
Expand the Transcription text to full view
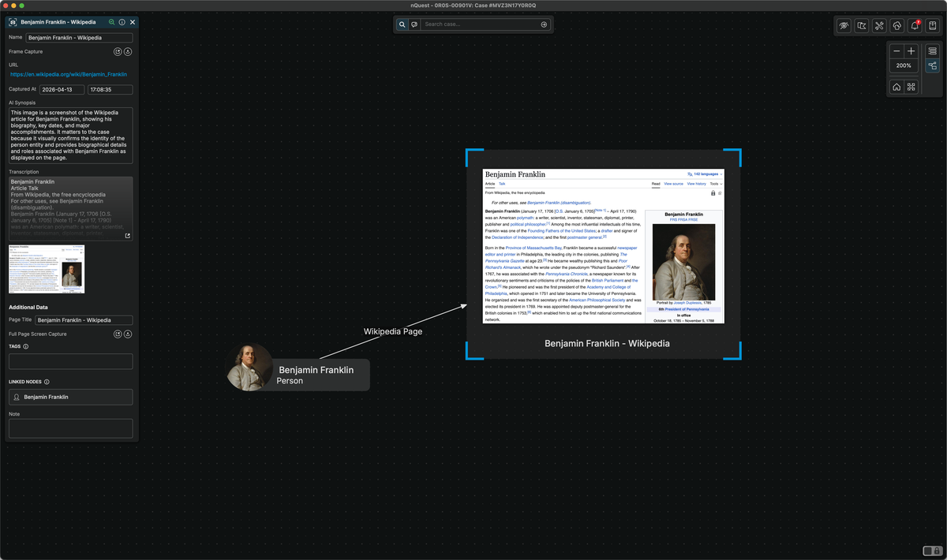click(x=128, y=234)
